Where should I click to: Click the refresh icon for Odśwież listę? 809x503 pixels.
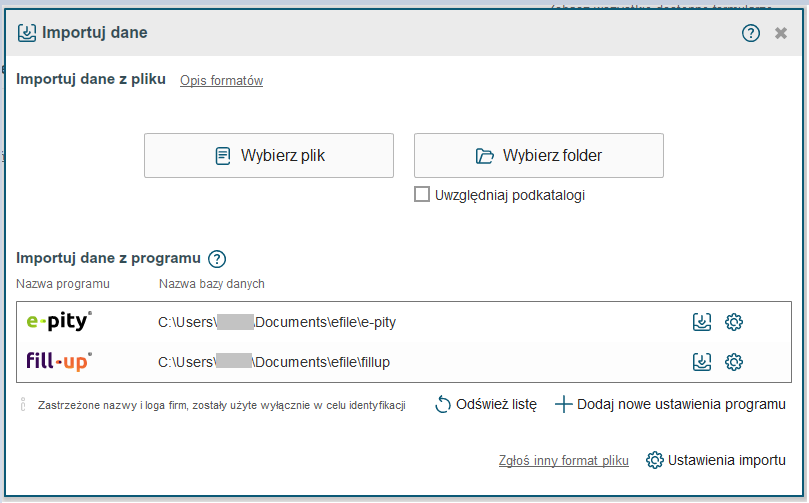coord(443,405)
